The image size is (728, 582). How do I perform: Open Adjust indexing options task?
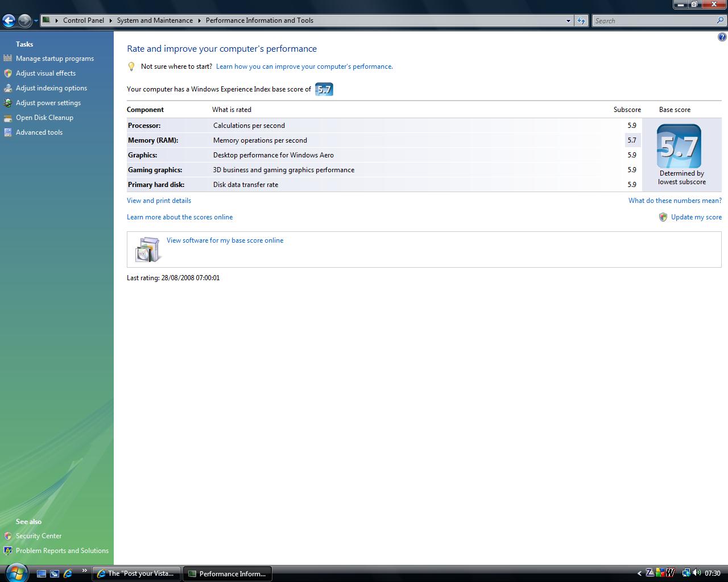[51, 88]
